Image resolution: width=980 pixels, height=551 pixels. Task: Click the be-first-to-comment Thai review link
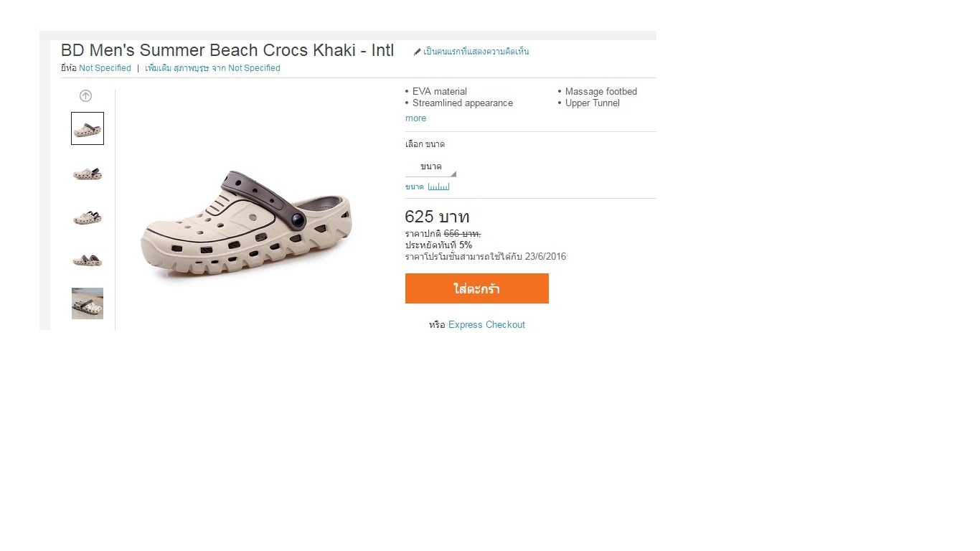pyautogui.click(x=476, y=52)
